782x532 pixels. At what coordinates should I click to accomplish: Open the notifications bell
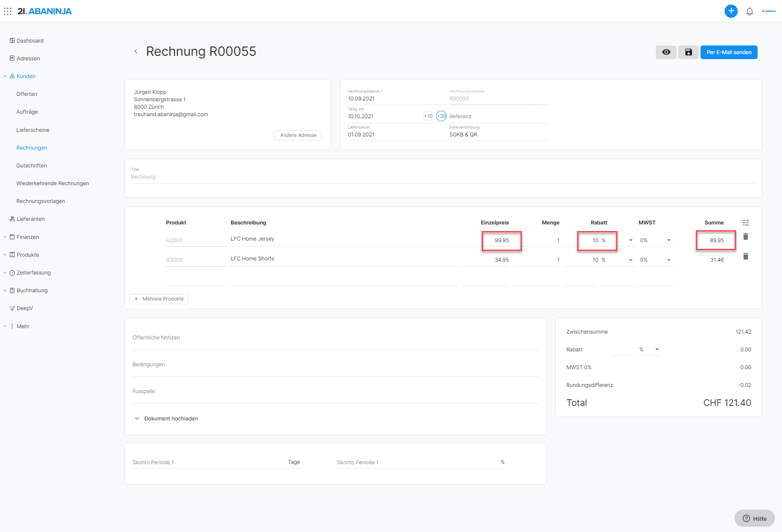(749, 12)
